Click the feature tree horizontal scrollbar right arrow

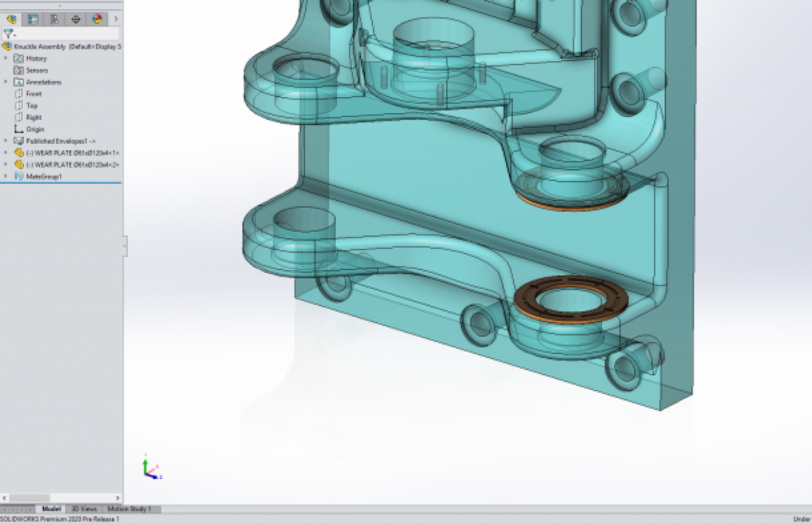[117, 498]
